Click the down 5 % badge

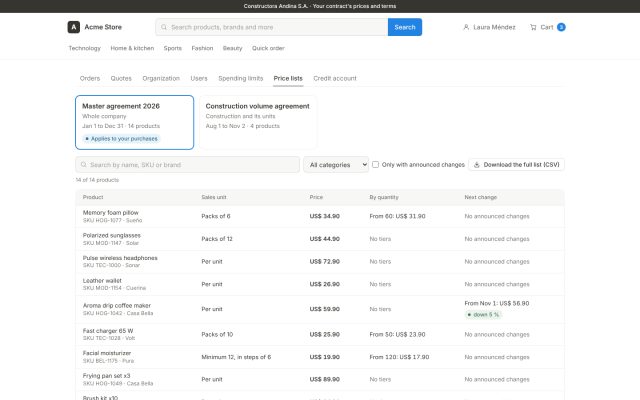[483, 315]
